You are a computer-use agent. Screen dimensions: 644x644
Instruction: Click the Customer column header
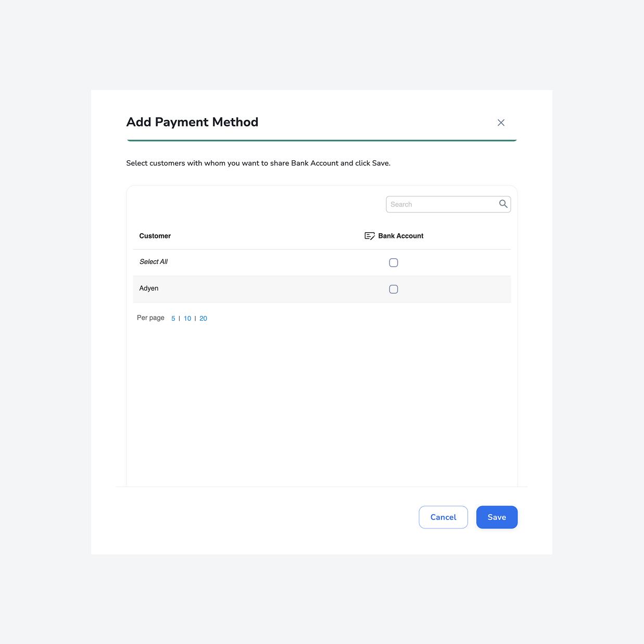coord(155,235)
